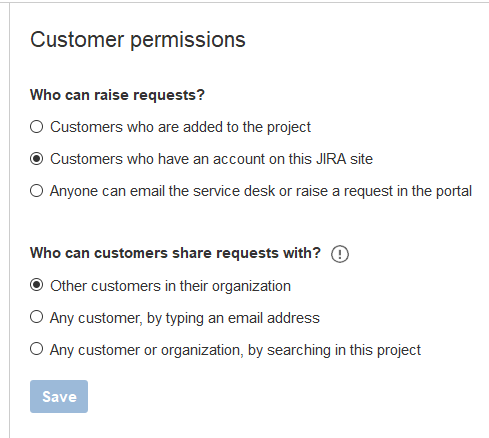Pick the other customers in their organization radio
Viewport: 489px width, 438px height.
[36, 285]
